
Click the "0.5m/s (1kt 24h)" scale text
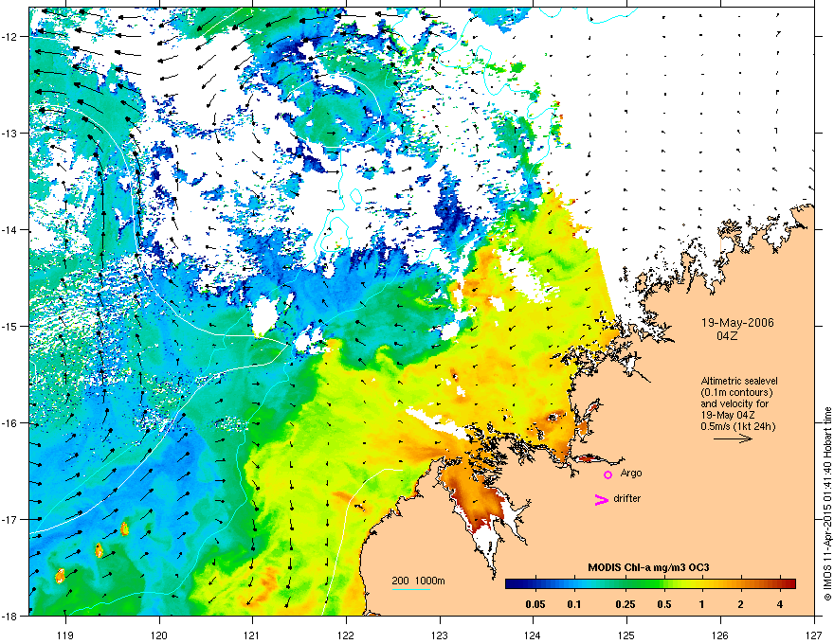pos(737,426)
